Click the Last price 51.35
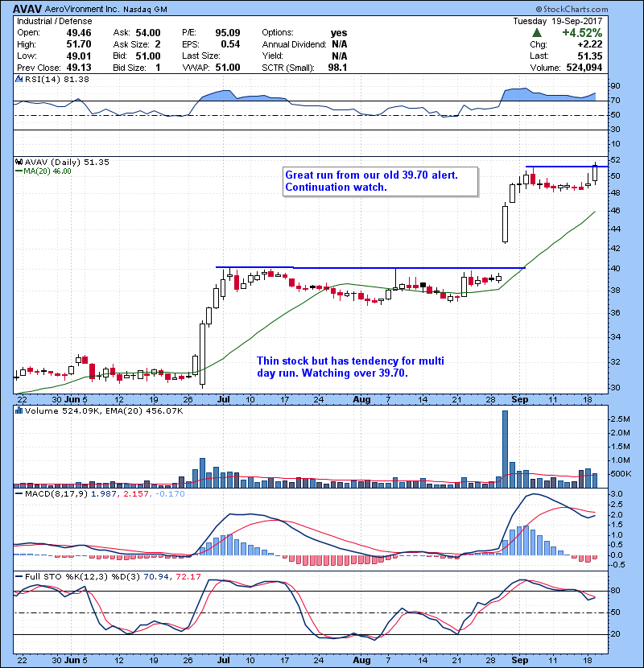This screenshot has height=668, width=644. pos(590,56)
